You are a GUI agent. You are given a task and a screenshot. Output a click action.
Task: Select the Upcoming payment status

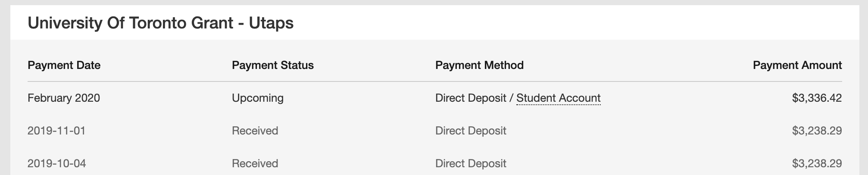coord(257,98)
